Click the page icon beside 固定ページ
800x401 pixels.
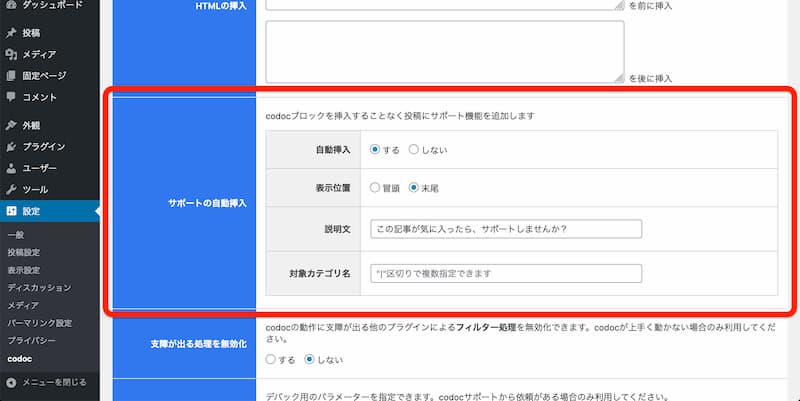pyautogui.click(x=11, y=76)
